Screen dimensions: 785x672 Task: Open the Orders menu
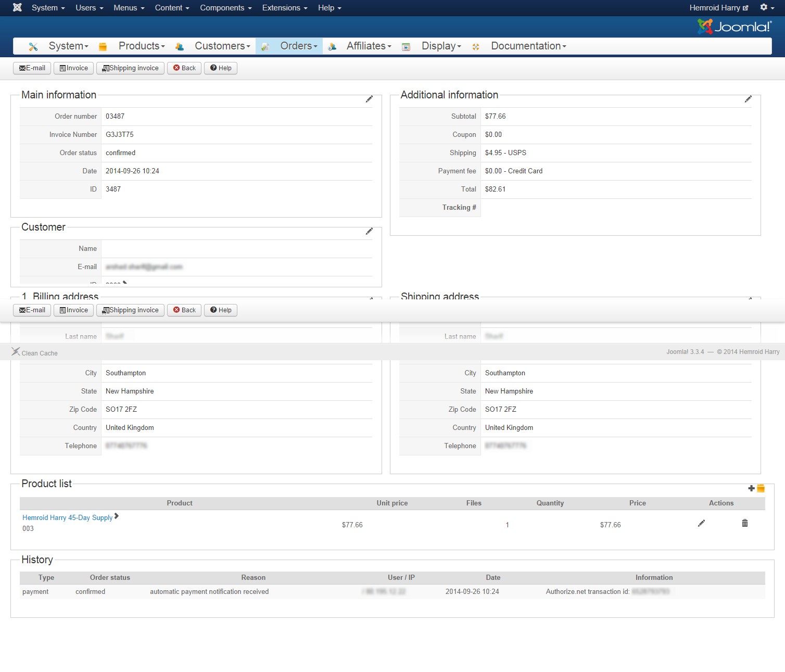point(299,46)
